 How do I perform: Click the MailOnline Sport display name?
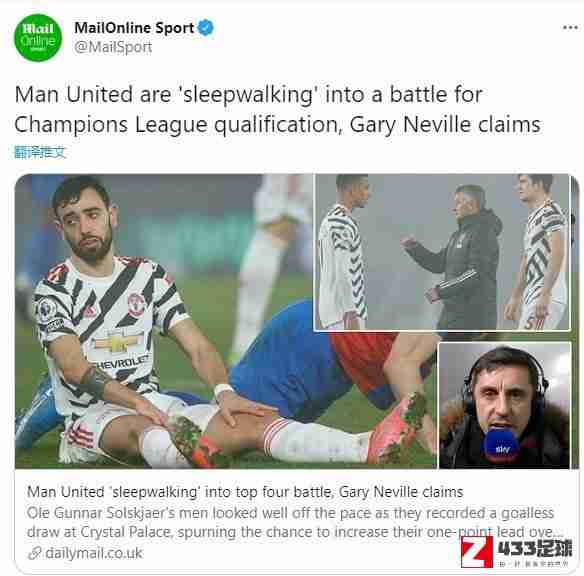click(x=134, y=28)
